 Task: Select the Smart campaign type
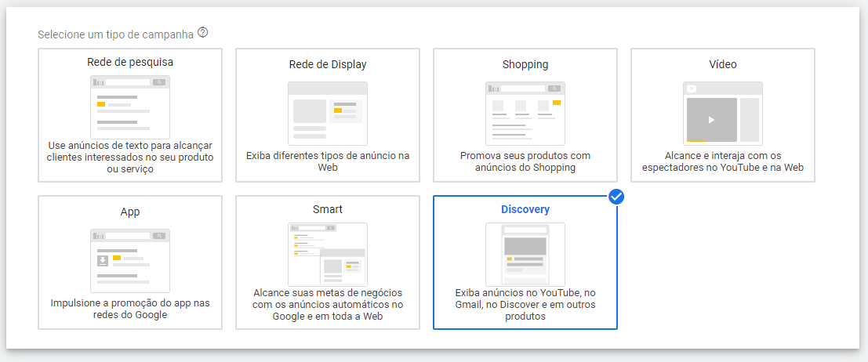[x=328, y=262]
